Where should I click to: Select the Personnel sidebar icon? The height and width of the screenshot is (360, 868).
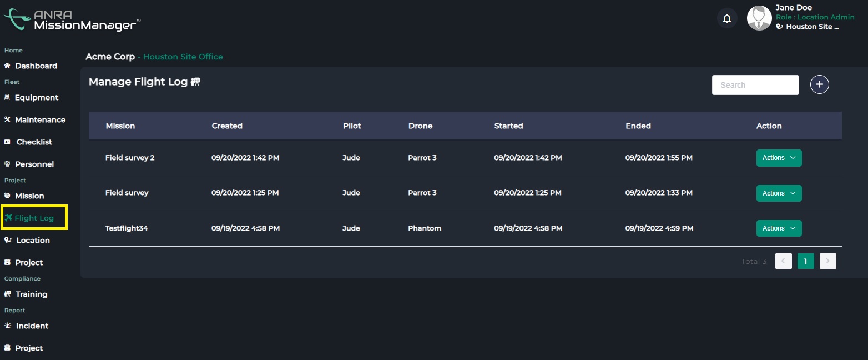7,164
